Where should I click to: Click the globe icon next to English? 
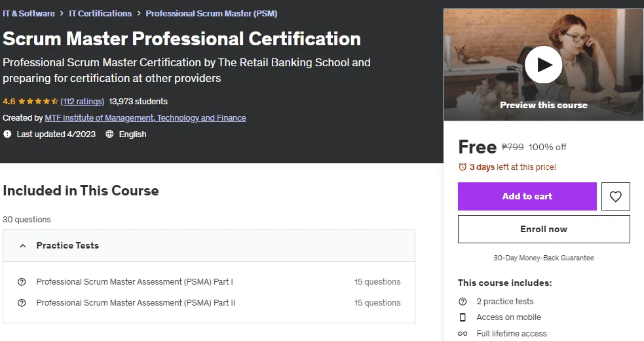pos(109,134)
